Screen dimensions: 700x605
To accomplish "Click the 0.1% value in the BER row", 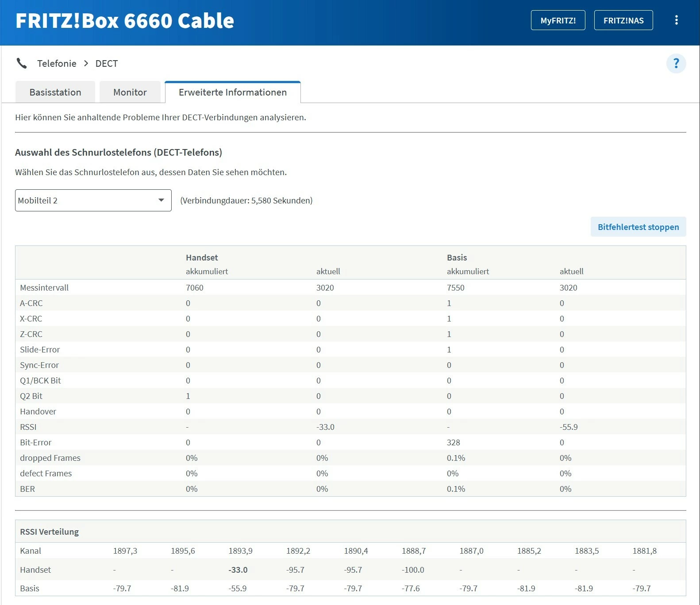I will click(x=456, y=489).
